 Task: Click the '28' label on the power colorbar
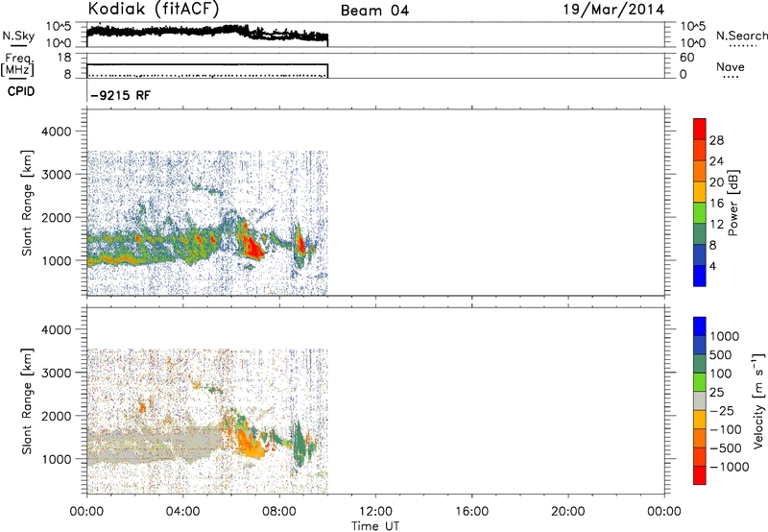click(716, 140)
